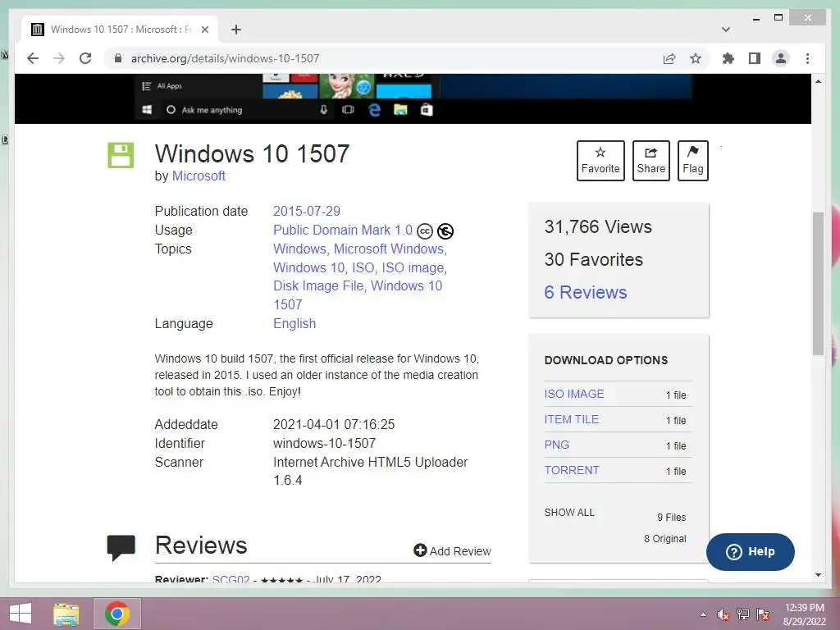The image size is (840, 630).
Task: Open the English language link
Action: tap(294, 323)
